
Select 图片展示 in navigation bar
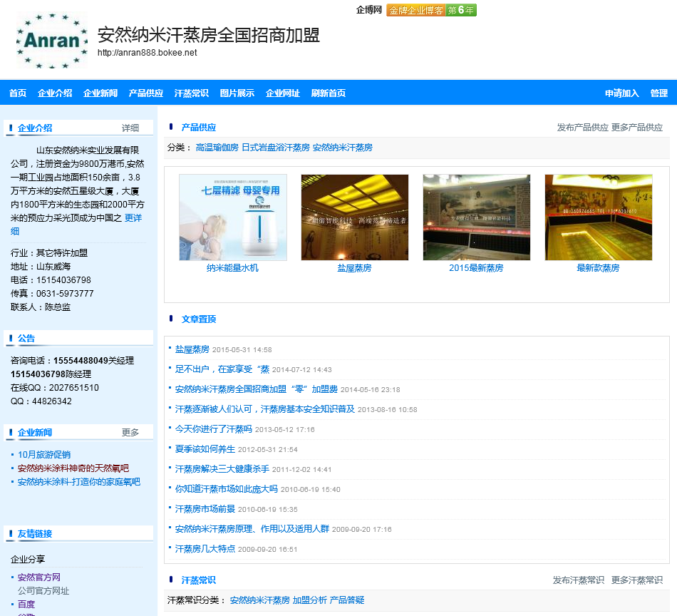[x=237, y=93]
